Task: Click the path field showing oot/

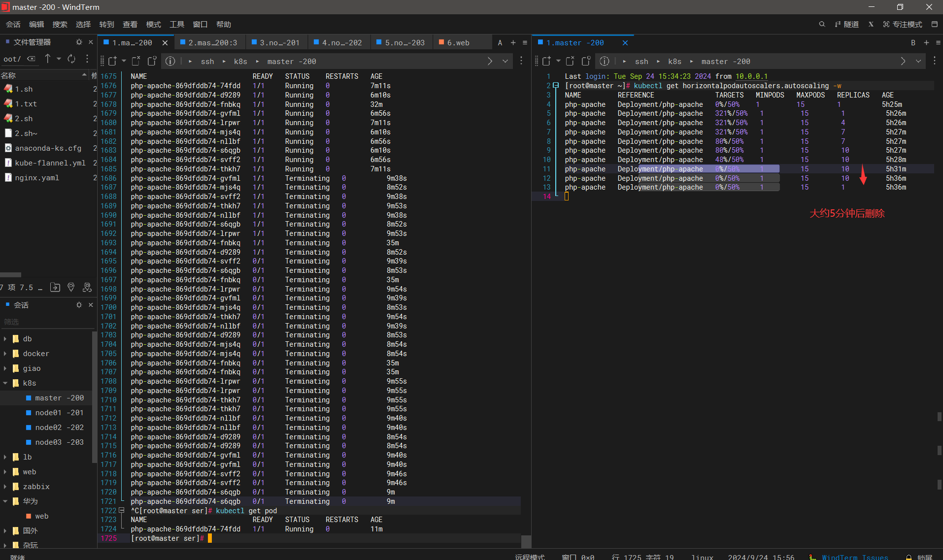Action: coord(13,59)
